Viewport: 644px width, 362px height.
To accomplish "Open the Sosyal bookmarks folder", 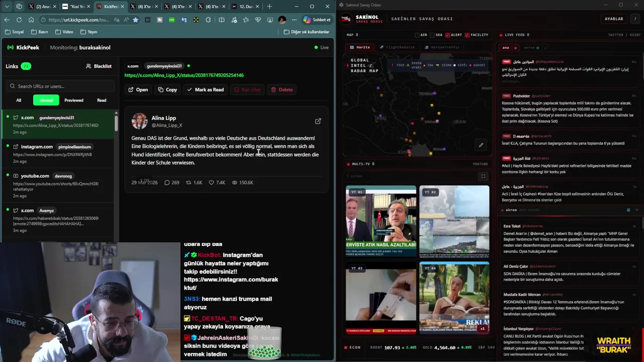I will point(14,32).
